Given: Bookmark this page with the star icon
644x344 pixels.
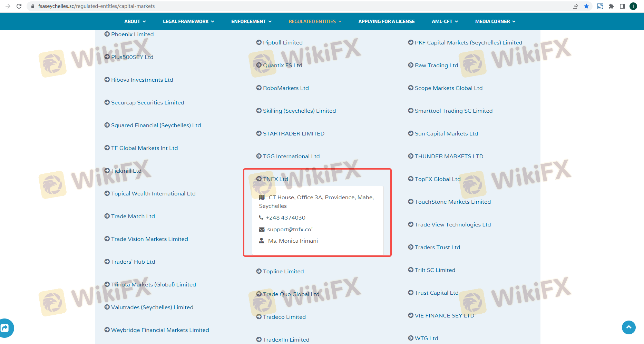Looking at the screenshot, I should pos(586,6).
